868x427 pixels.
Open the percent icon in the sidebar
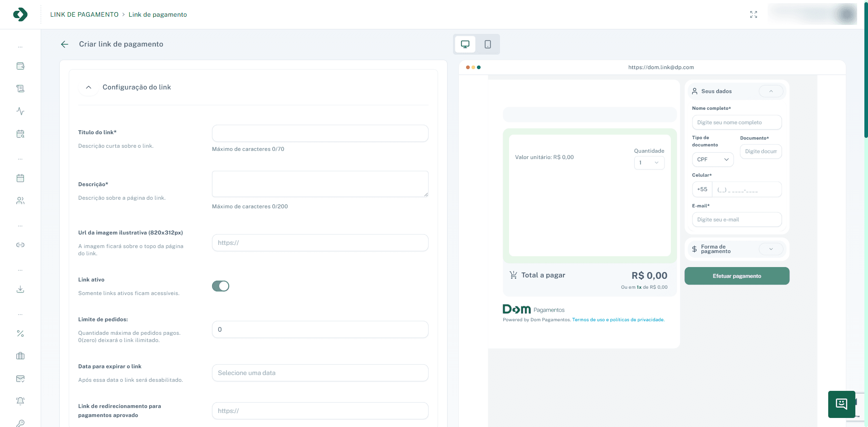[20, 333]
